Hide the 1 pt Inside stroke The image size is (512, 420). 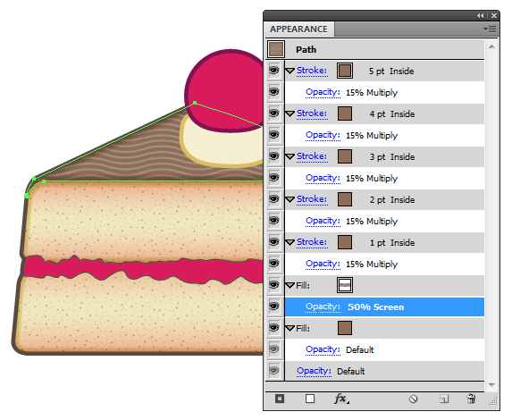tap(274, 242)
